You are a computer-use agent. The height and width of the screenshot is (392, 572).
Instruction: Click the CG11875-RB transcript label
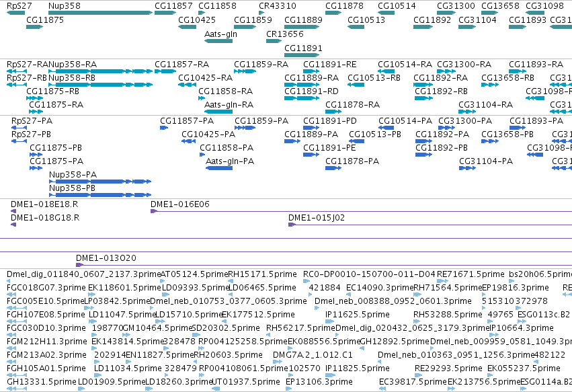coord(53,91)
